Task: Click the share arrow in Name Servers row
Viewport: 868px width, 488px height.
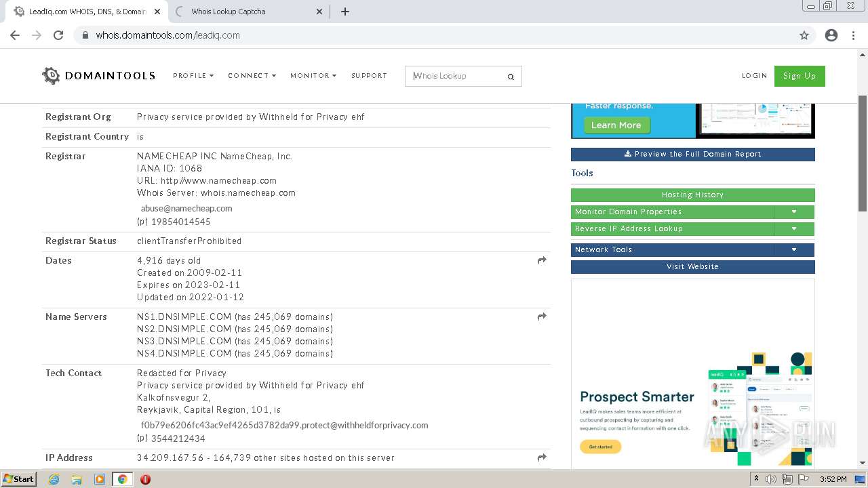Action: pyautogui.click(x=542, y=317)
